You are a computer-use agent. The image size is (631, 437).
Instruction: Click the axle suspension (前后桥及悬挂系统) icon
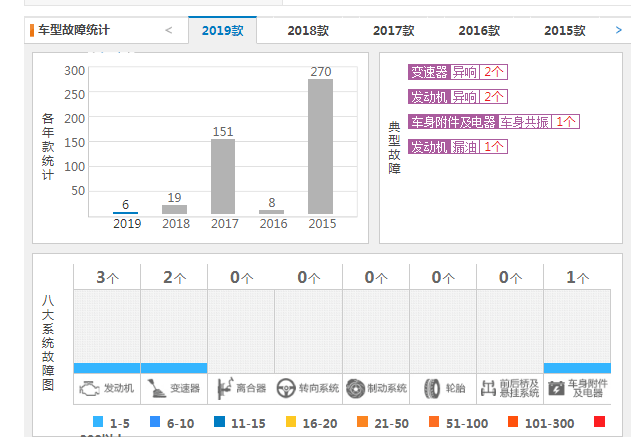pos(489,389)
